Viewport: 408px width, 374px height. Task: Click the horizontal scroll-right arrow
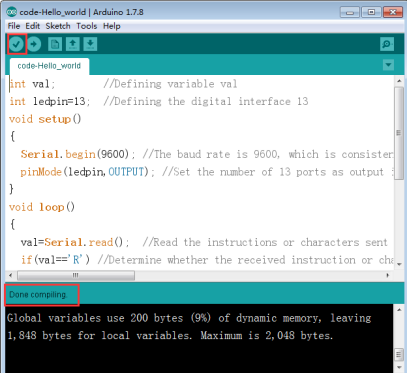point(388,275)
